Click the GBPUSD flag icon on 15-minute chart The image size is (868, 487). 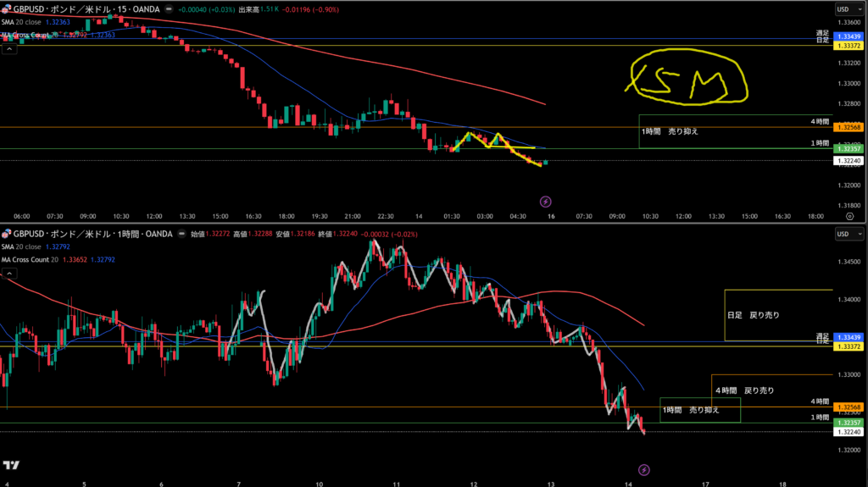(7, 8)
